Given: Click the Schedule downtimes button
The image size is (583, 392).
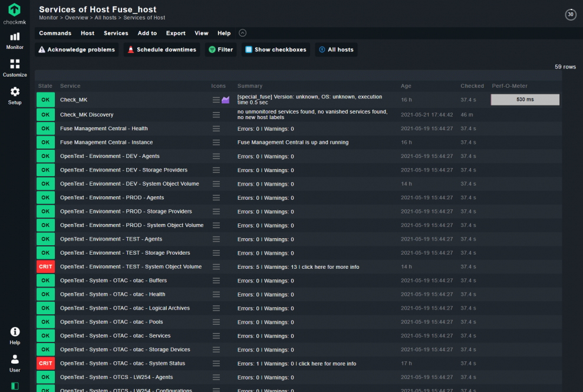Looking at the screenshot, I should [x=161, y=50].
